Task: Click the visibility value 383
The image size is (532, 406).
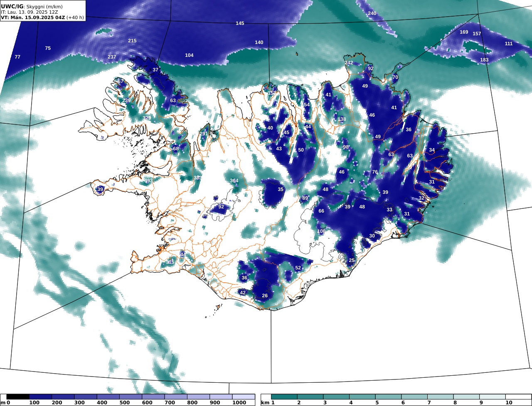Action: click(x=198, y=178)
